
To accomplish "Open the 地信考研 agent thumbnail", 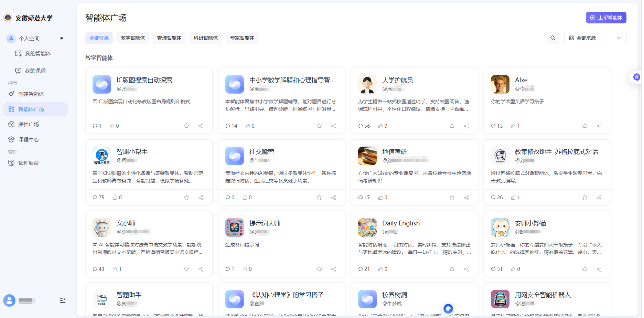I will tap(367, 156).
